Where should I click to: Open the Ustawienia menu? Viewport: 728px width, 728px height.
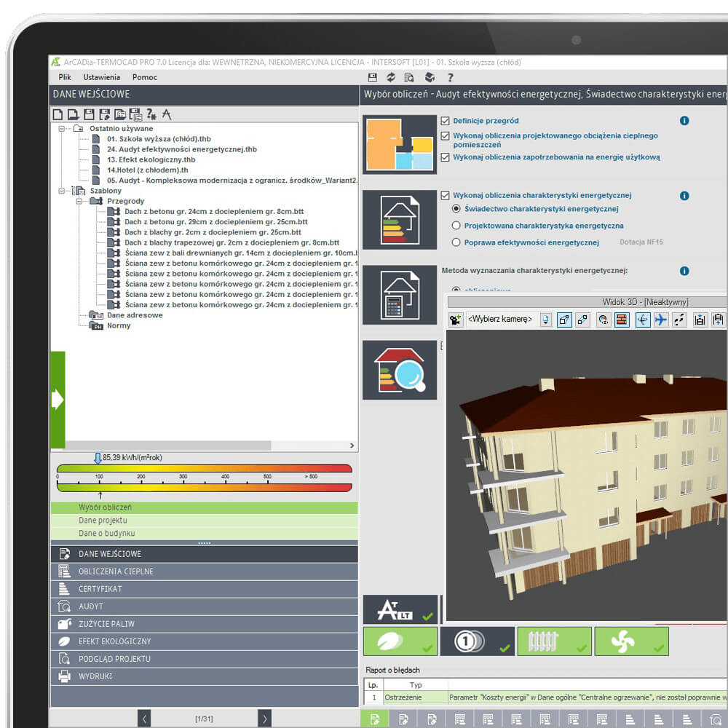click(x=102, y=78)
